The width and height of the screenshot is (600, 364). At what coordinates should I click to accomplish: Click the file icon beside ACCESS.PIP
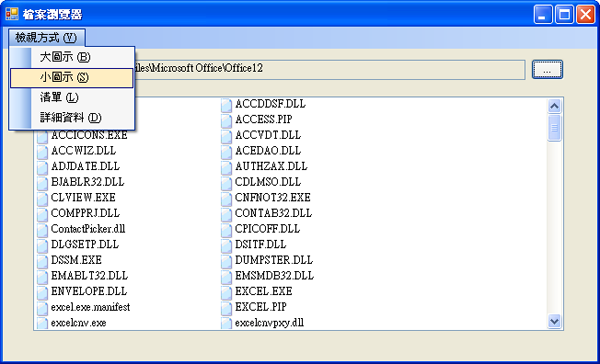pyautogui.click(x=227, y=121)
